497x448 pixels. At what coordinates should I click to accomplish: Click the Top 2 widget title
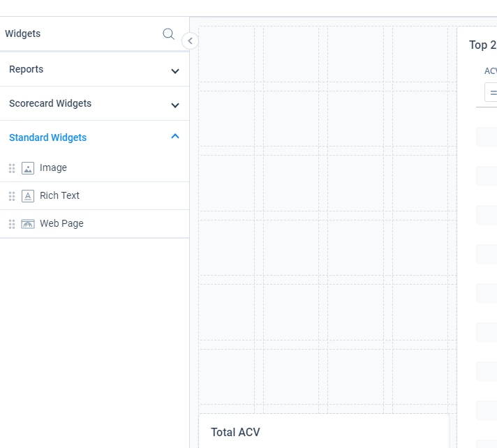[x=483, y=45]
